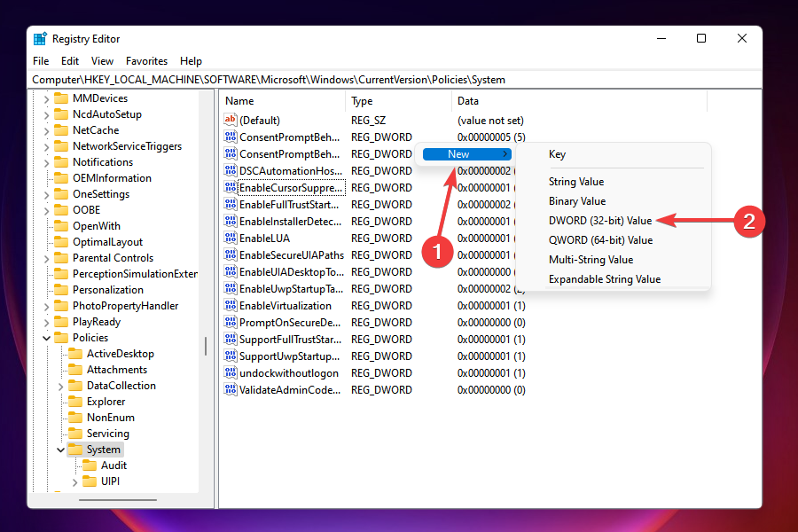Collapse the System tree node

(x=60, y=450)
